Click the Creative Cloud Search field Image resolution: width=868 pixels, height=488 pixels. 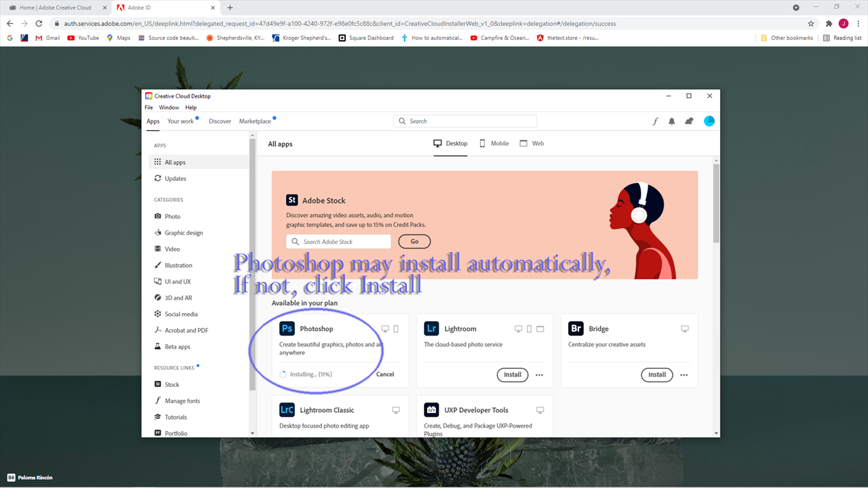pos(465,121)
